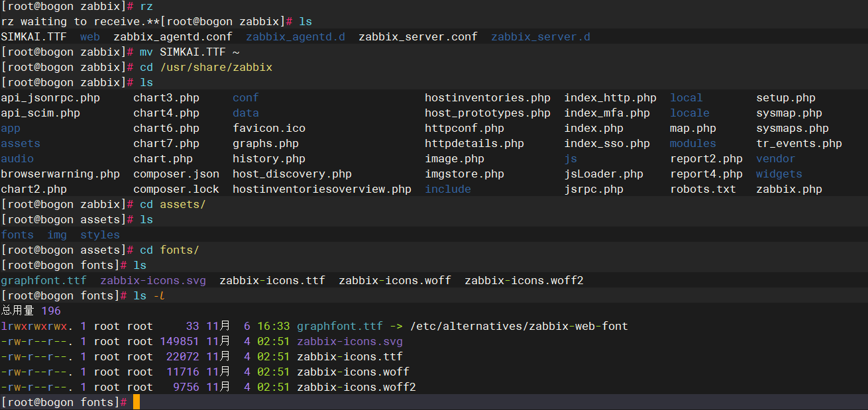Select chart3.php in the listing

click(166, 97)
